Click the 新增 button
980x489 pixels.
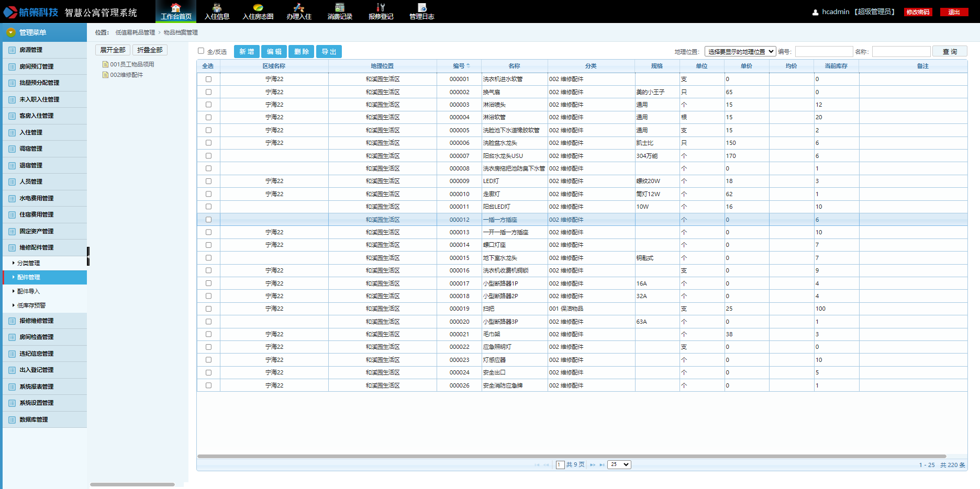click(247, 52)
